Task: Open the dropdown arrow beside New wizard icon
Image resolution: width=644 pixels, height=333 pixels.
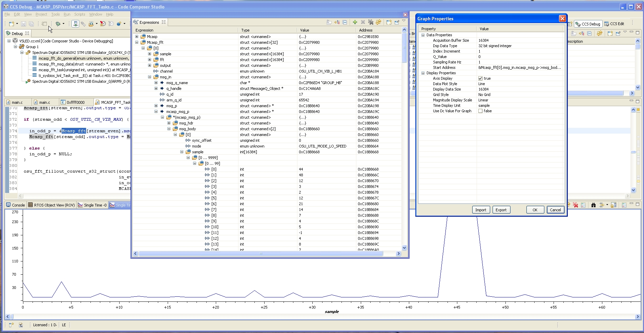Action: point(17,24)
